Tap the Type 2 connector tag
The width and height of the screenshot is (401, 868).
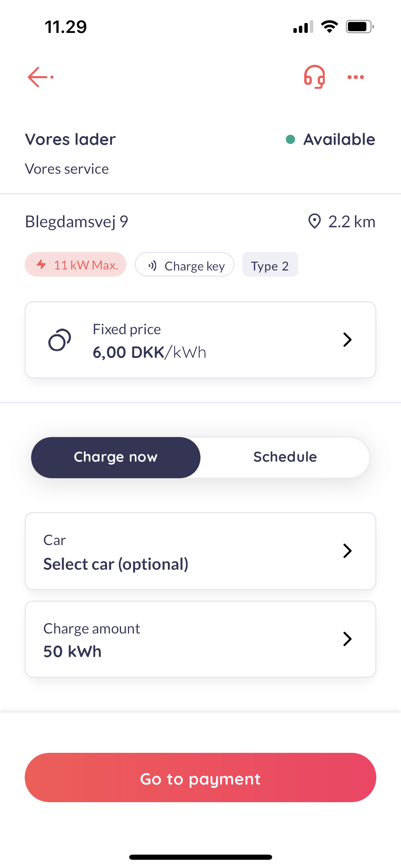pyautogui.click(x=270, y=265)
